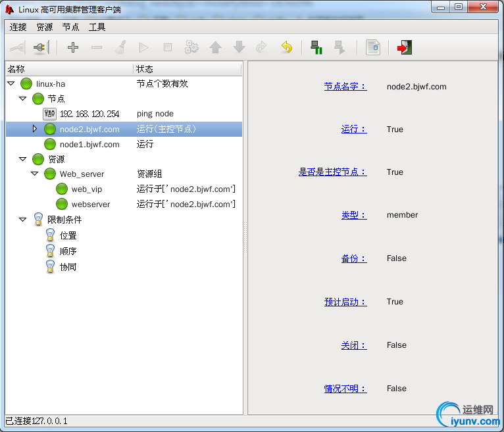Add a new item with plus icon
Image resolution: width=504 pixels, height=432 pixels.
tap(73, 47)
